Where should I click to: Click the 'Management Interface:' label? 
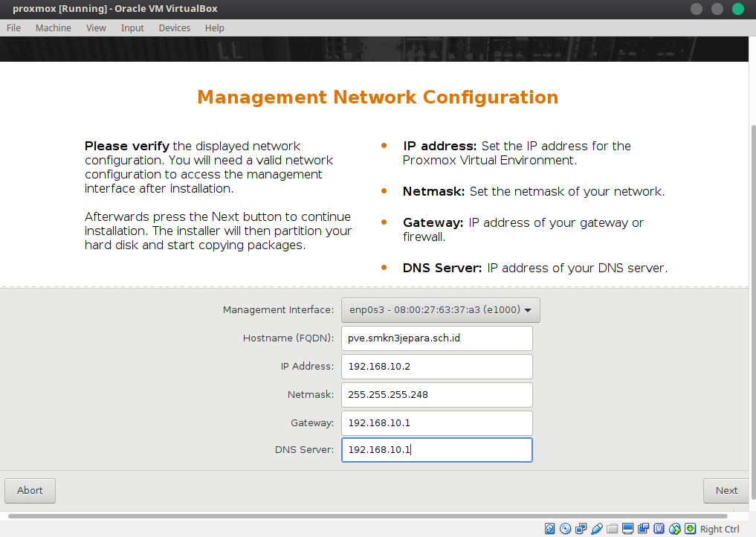pos(278,309)
